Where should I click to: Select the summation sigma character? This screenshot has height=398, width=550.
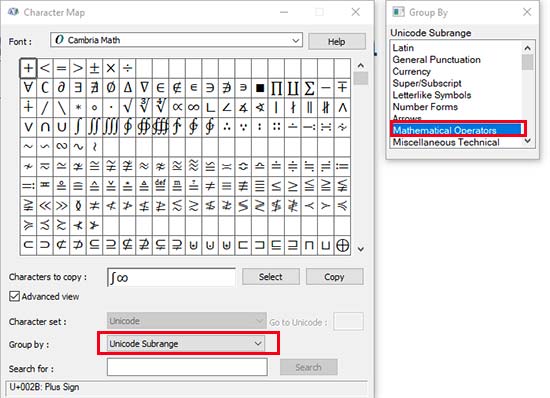pyautogui.click(x=309, y=88)
